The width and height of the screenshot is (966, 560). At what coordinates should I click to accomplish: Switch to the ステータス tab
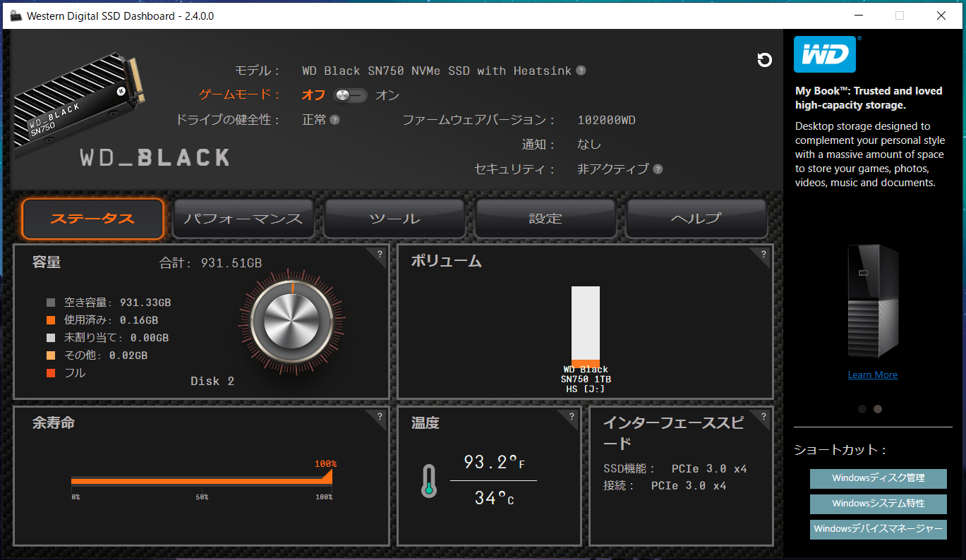(x=92, y=219)
